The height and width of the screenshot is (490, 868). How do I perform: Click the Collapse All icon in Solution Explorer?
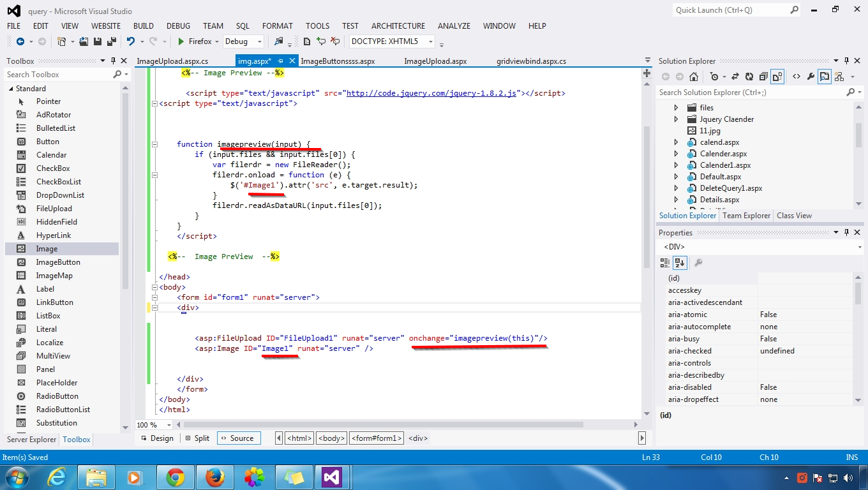(763, 77)
